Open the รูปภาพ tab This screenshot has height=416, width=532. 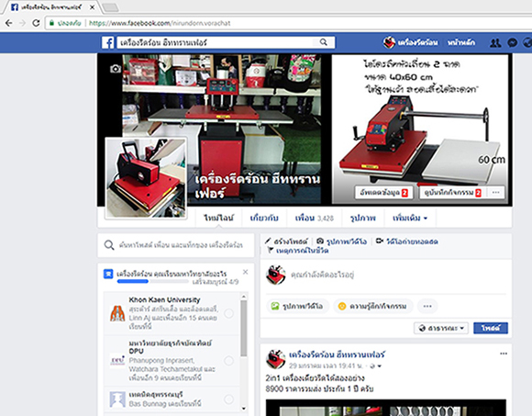[x=363, y=218]
